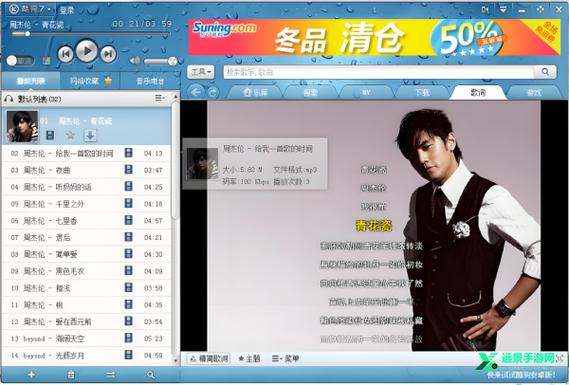The height and width of the screenshot is (385, 569).
Task: Switch to the playlist tab
Action: [30, 81]
